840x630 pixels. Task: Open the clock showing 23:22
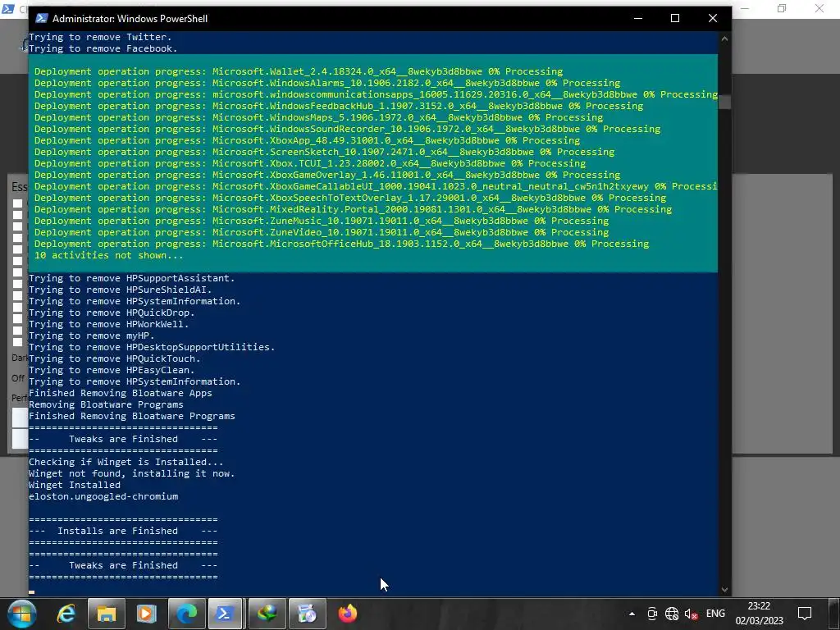(x=759, y=614)
